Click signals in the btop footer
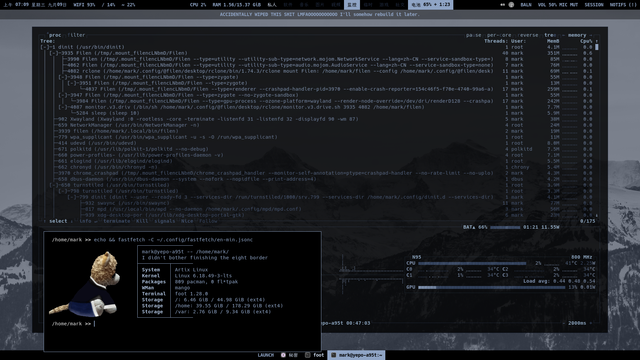The width and height of the screenshot is (640, 360). point(164,221)
